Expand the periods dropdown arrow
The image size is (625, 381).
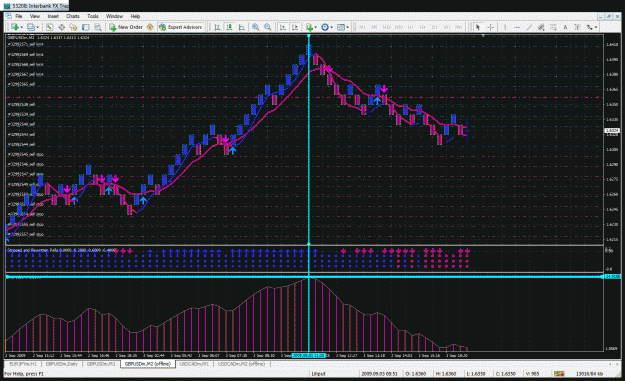coord(332,27)
